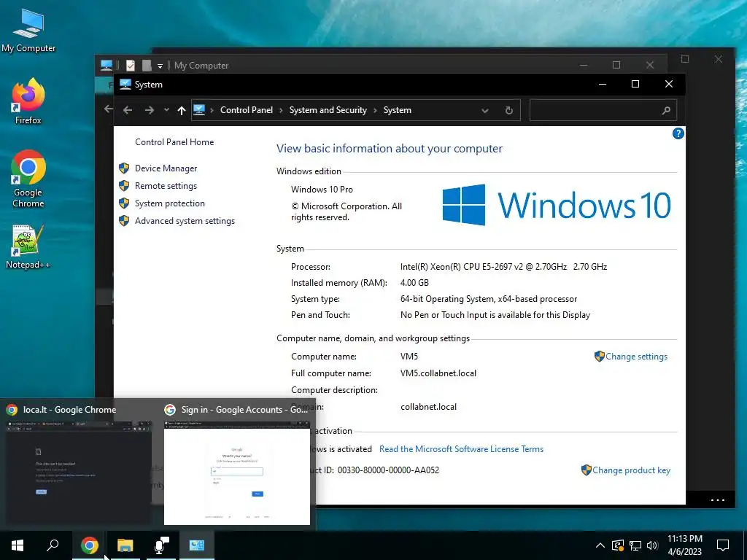Click the System breadcrumb segment
The height and width of the screenshot is (560, 747).
pos(397,110)
